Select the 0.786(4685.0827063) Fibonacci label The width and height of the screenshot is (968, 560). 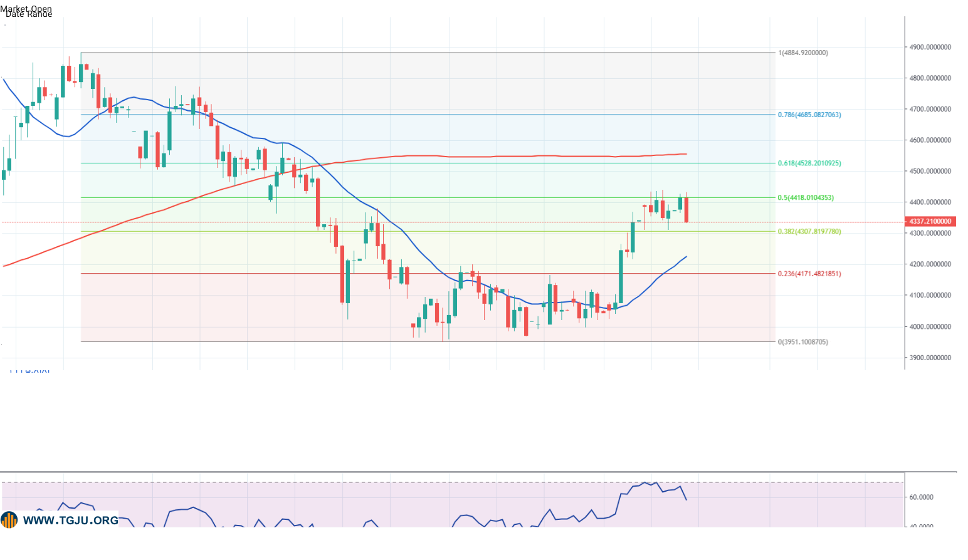coord(809,115)
